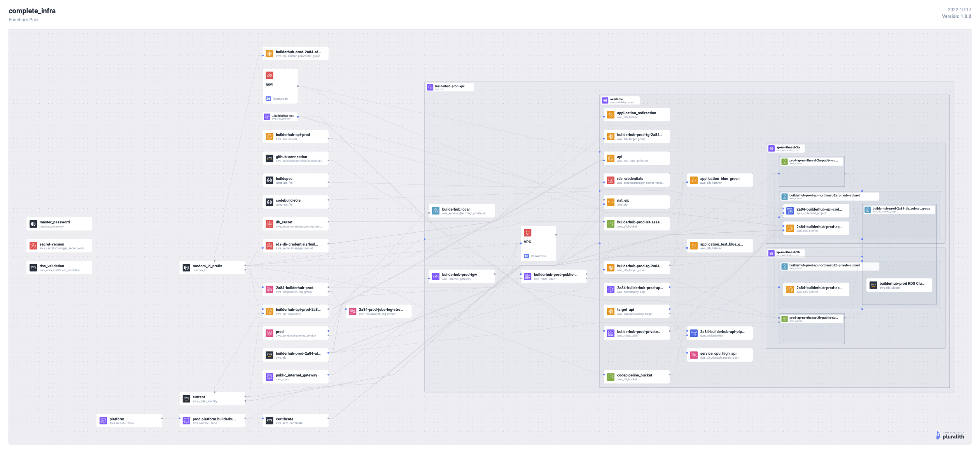Click the platform route53 zone icon
980x453 pixels.
pos(103,420)
